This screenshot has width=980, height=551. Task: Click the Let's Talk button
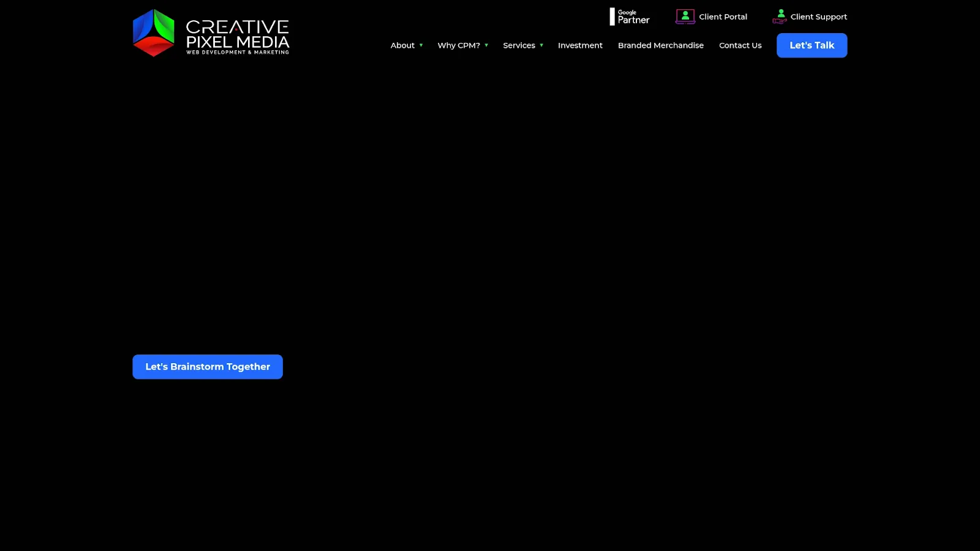pos(812,45)
